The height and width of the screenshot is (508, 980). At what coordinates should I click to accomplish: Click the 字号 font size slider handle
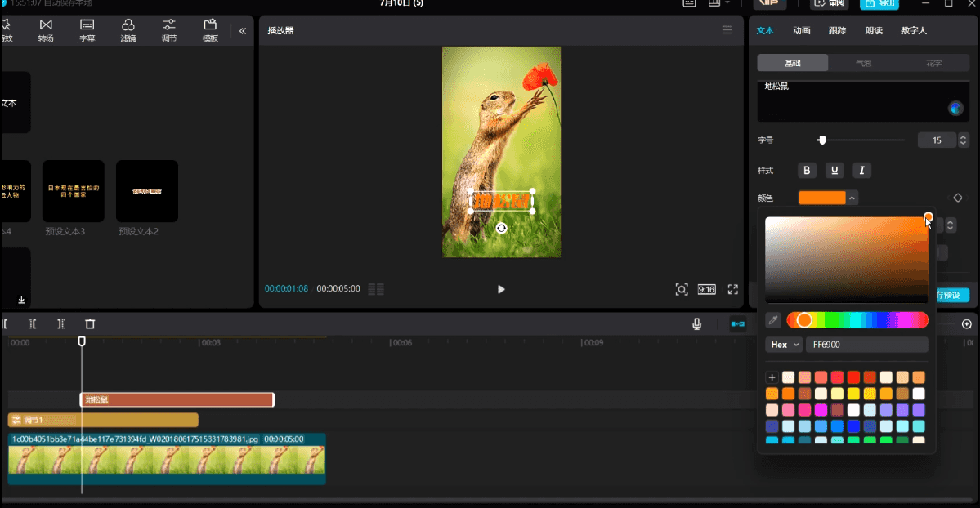tap(822, 140)
